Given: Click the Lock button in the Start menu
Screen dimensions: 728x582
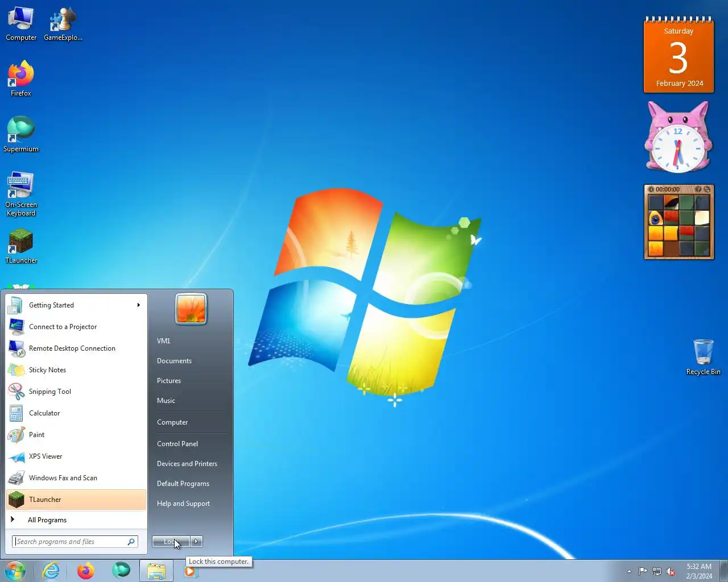Looking at the screenshot, I should (171, 542).
